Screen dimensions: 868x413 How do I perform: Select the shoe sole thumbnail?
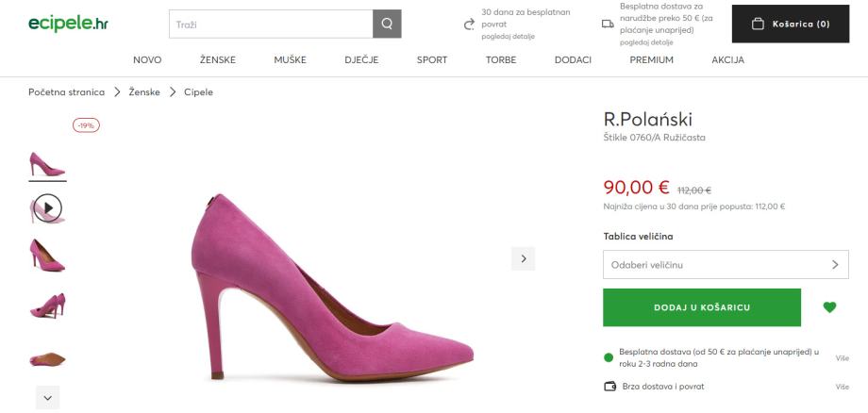tap(48, 358)
